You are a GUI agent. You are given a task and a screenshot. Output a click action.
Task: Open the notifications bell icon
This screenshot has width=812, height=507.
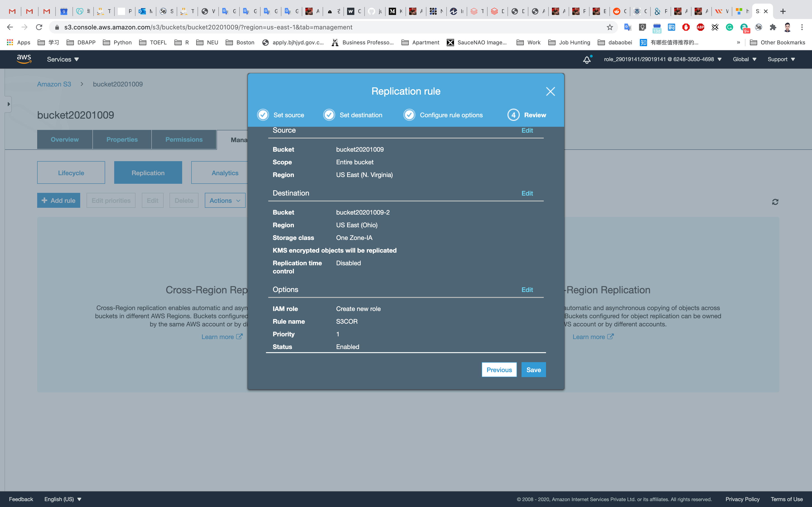point(587,60)
